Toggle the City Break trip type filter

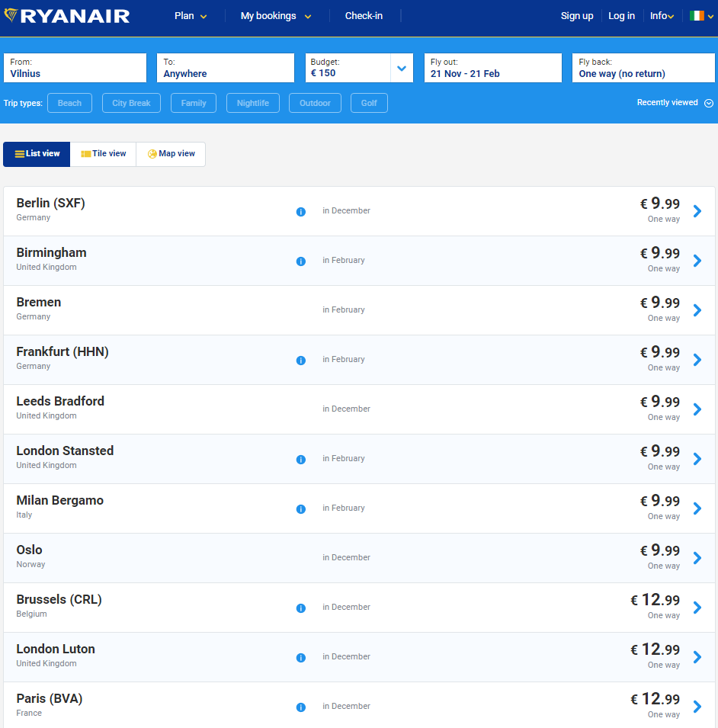coord(131,103)
